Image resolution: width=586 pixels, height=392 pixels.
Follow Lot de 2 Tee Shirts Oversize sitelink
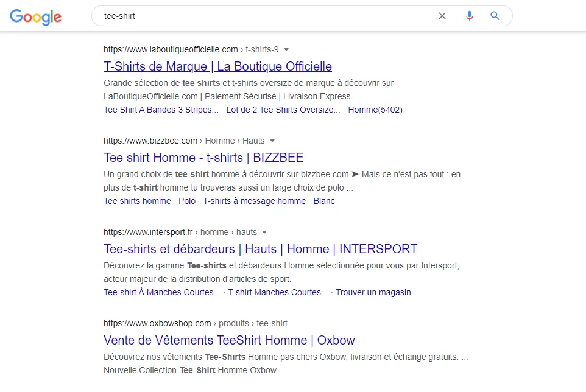pyautogui.click(x=283, y=110)
